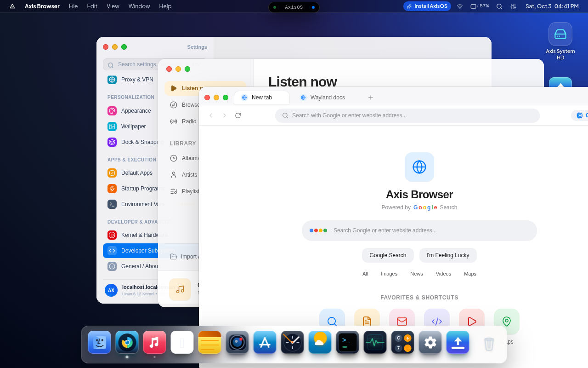
Task: Click the Google Search button
Action: (x=388, y=255)
